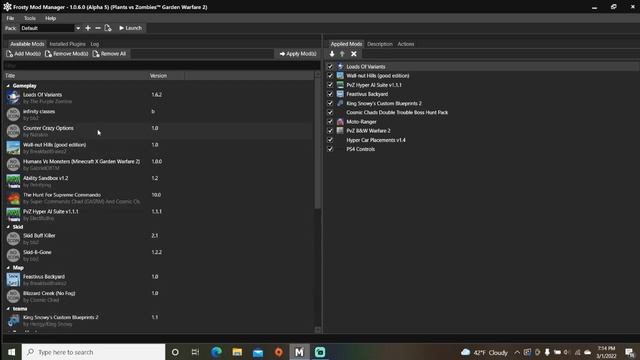Uncheck Loads Of Variants applied mod
Screen dimensions: 640x360
pos(330,67)
